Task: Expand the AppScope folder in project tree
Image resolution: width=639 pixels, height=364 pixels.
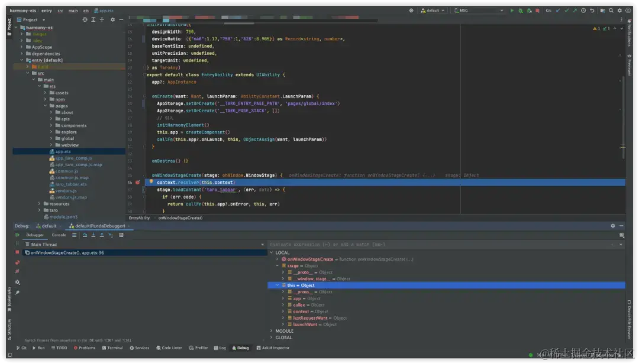Action: pos(22,47)
